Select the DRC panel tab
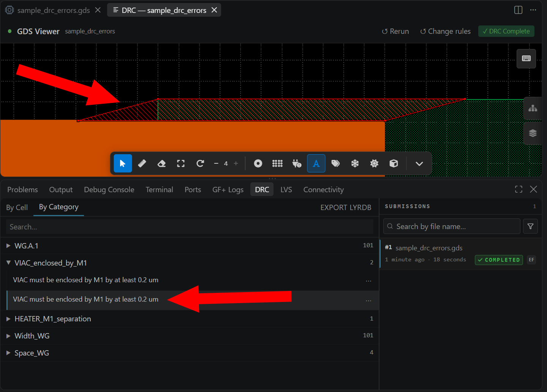This screenshot has height=392, width=547. click(262, 190)
